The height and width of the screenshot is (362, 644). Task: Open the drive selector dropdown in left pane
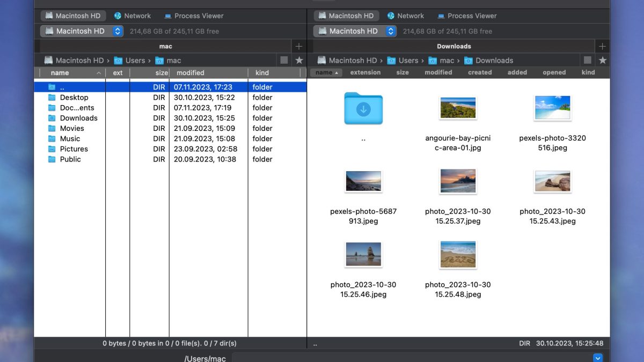(x=119, y=31)
